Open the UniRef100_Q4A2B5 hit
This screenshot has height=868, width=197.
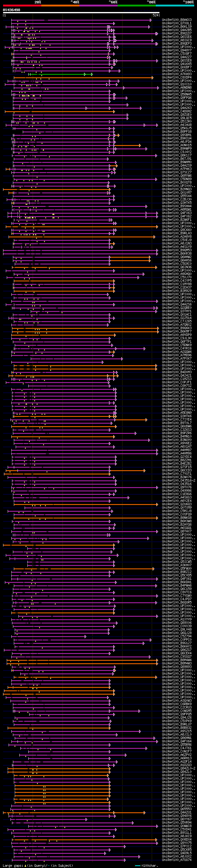(176, 30)
